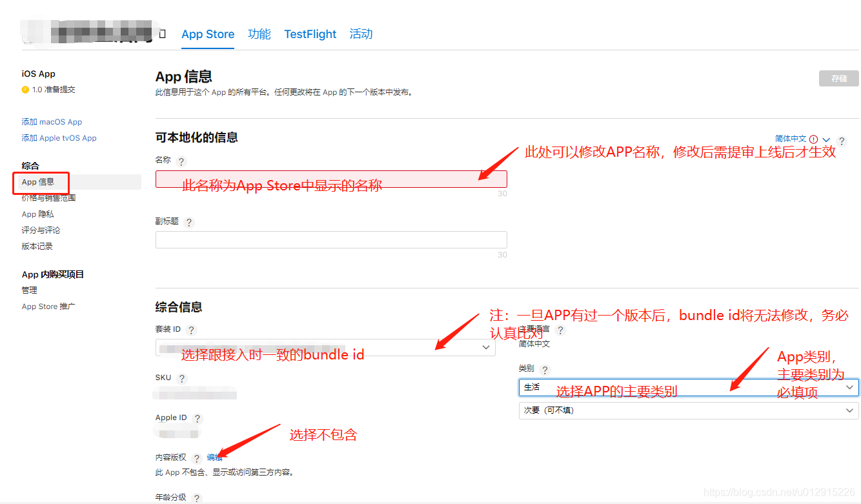Open 版本记录 in sidebar

[37, 247]
